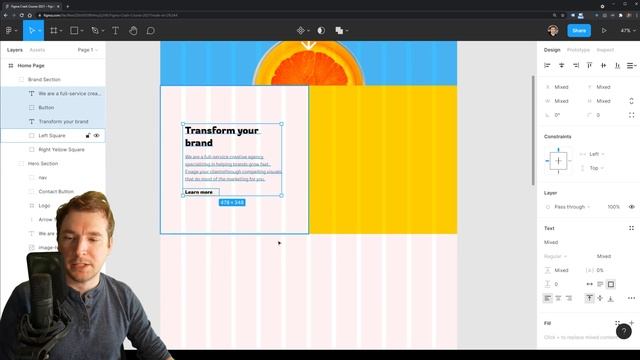The image size is (640, 360).
Task: Open the 47% zoom dropdown
Action: click(627, 31)
